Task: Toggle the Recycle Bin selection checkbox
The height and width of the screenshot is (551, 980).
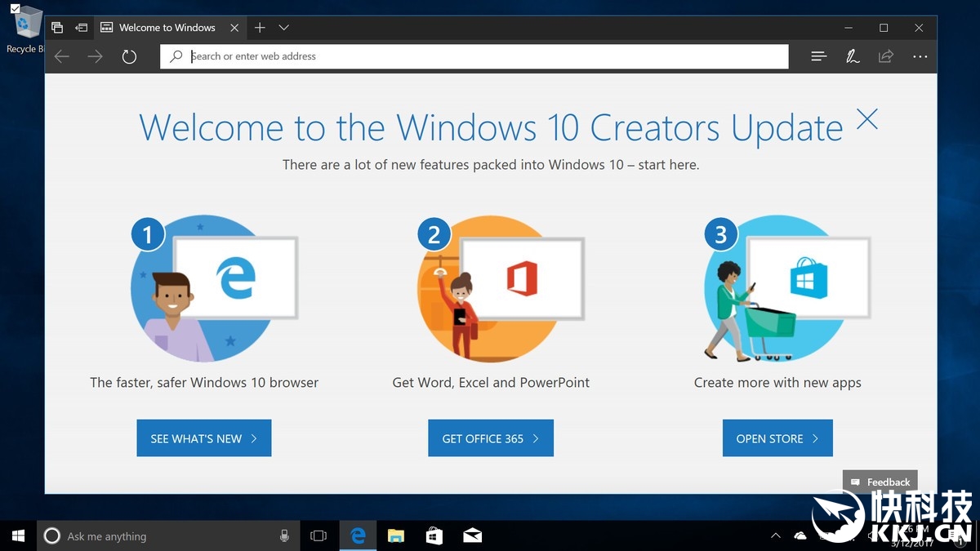Action: [15, 9]
